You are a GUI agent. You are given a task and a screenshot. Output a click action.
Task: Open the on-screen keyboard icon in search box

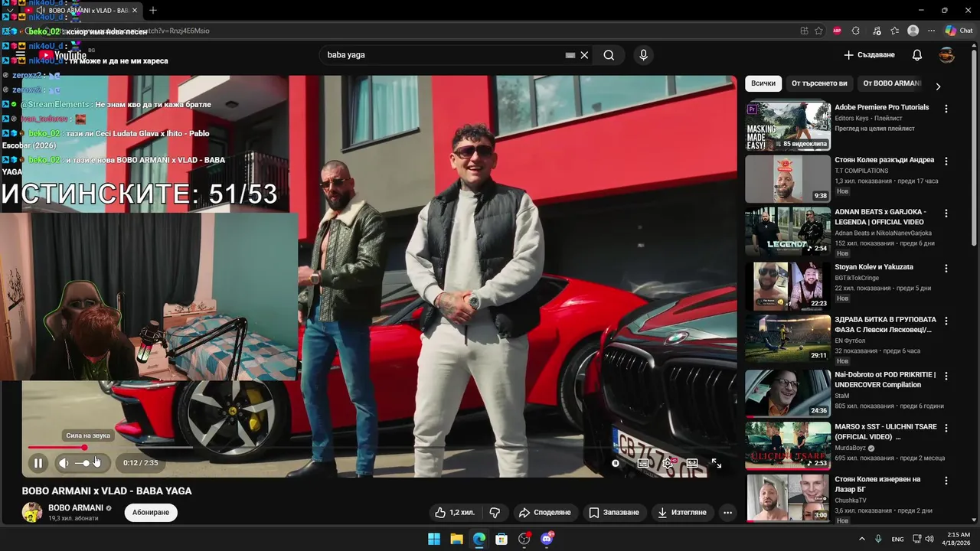pyautogui.click(x=570, y=55)
